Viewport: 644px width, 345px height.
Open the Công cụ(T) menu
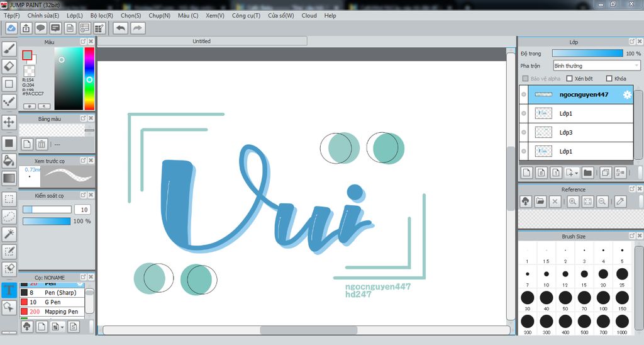coord(246,16)
